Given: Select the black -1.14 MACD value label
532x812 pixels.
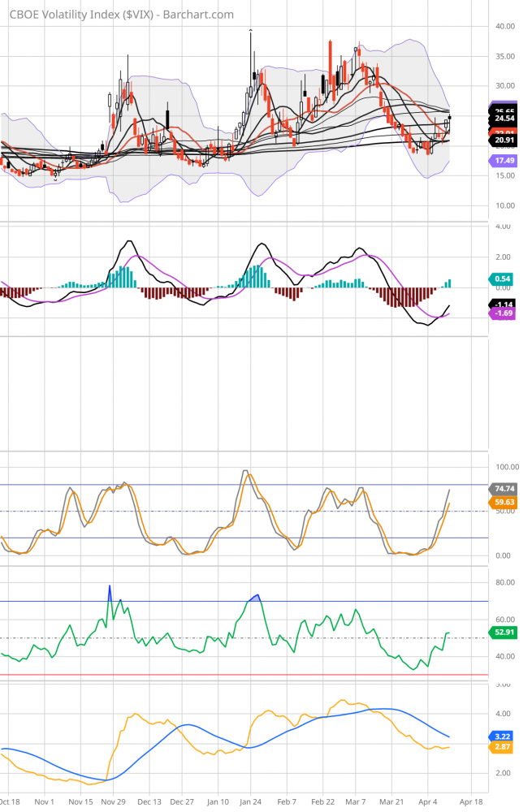Looking at the screenshot, I should tap(505, 304).
